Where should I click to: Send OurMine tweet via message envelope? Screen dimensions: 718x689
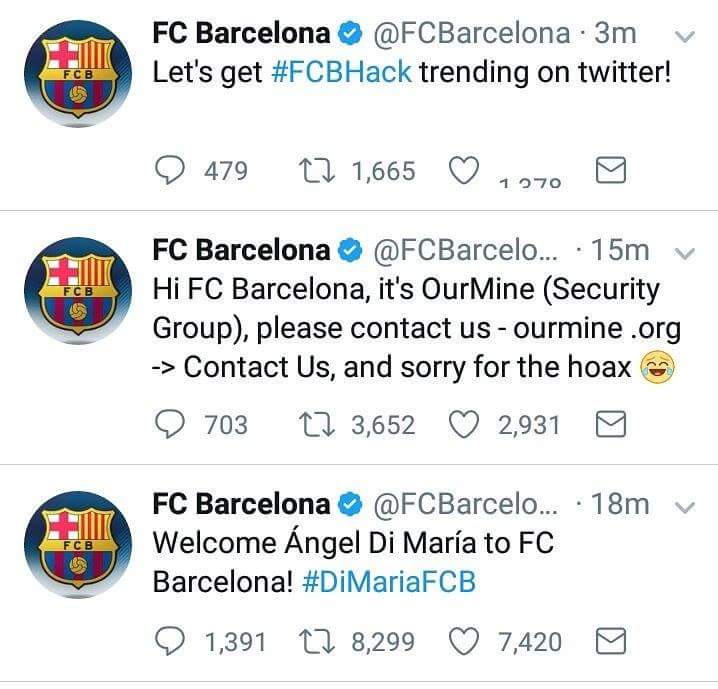coord(611,424)
